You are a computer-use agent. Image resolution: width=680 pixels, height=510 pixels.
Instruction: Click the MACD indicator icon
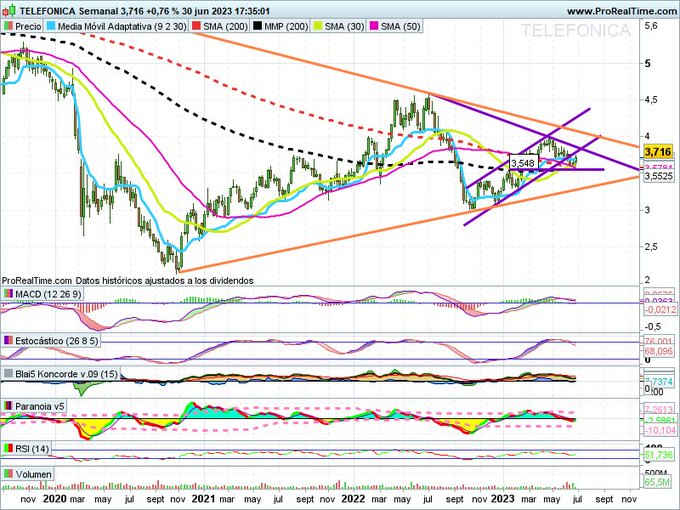(8, 294)
